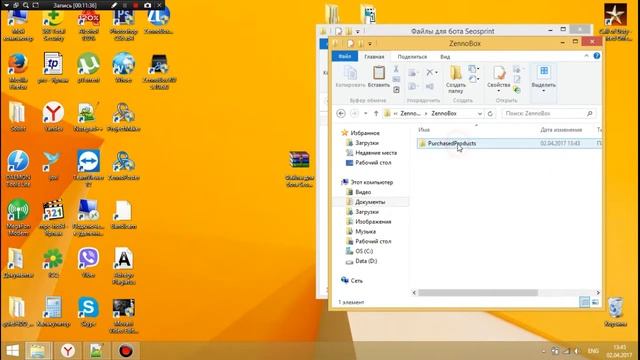This screenshot has width=640, height=360.
Task: Open the Viber desktop shortcut
Action: click(x=88, y=262)
